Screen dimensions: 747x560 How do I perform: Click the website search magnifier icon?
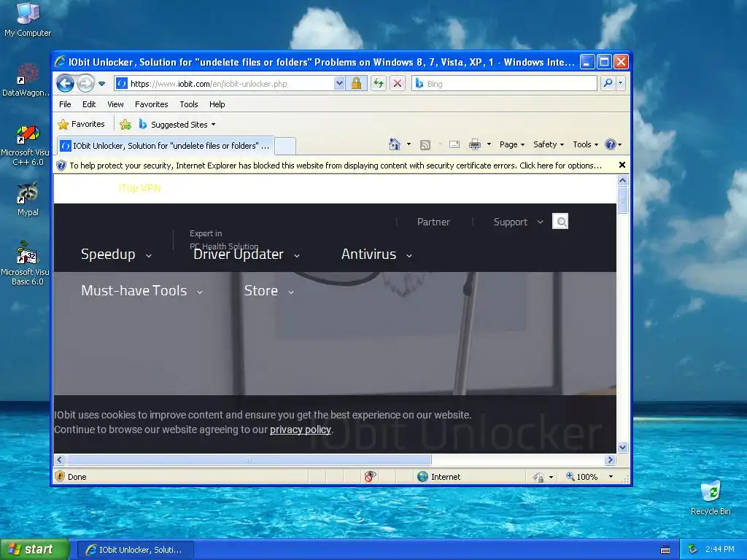coord(560,222)
